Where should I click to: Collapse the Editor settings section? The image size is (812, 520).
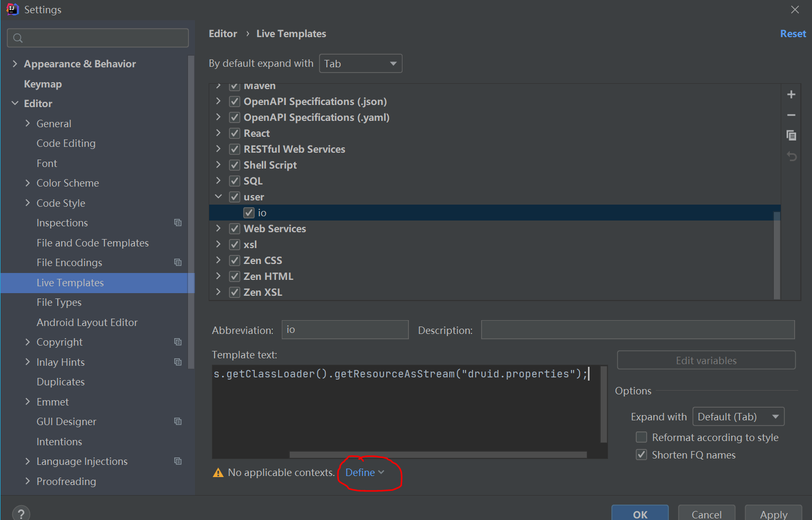[15, 103]
